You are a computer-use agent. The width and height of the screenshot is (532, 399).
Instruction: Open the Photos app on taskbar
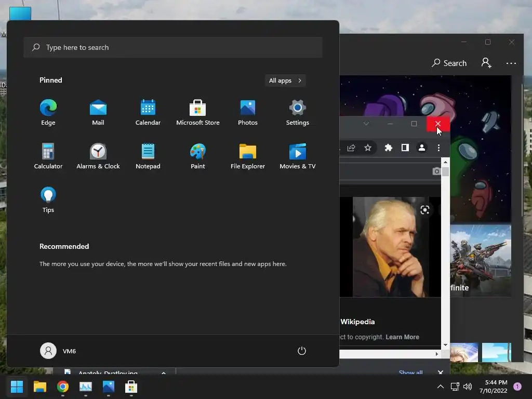tap(109, 387)
